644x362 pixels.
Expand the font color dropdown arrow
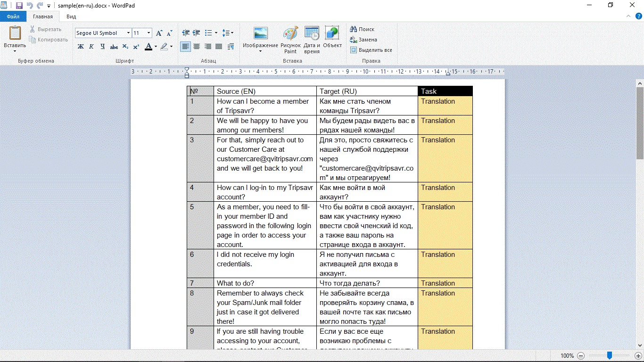[x=156, y=47]
